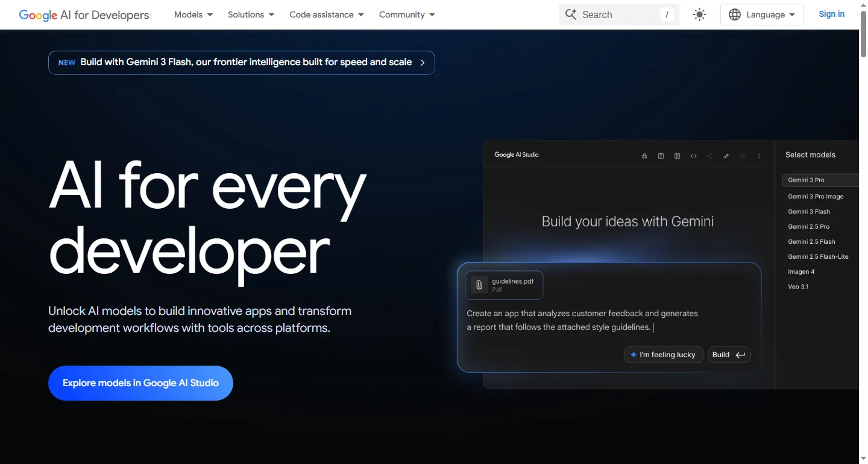Click the sparkle icon on I'm feeling lucky
Viewport: 868px width, 464px height.
pos(633,355)
